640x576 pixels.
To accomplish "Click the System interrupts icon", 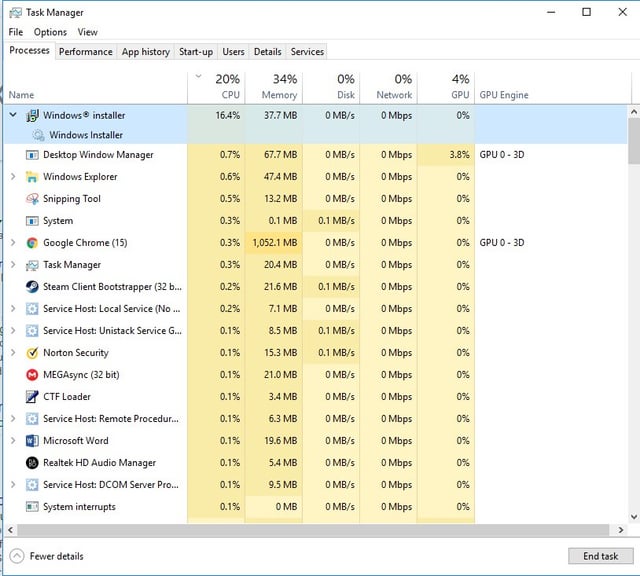I will tap(32, 507).
